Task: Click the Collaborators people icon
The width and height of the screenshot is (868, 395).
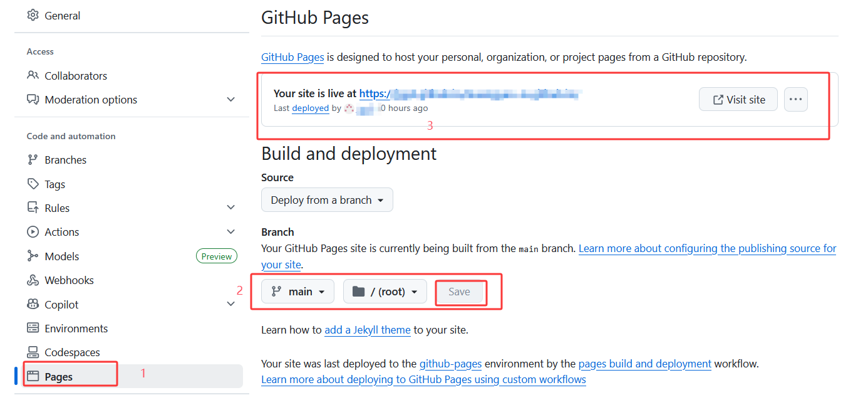Action: [x=33, y=75]
